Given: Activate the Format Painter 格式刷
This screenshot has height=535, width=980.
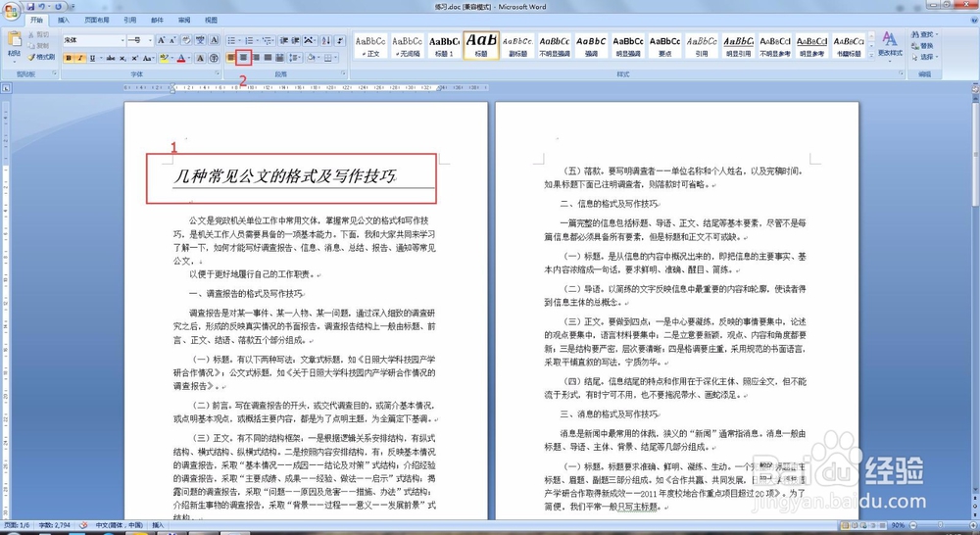Looking at the screenshot, I should coord(41,58).
